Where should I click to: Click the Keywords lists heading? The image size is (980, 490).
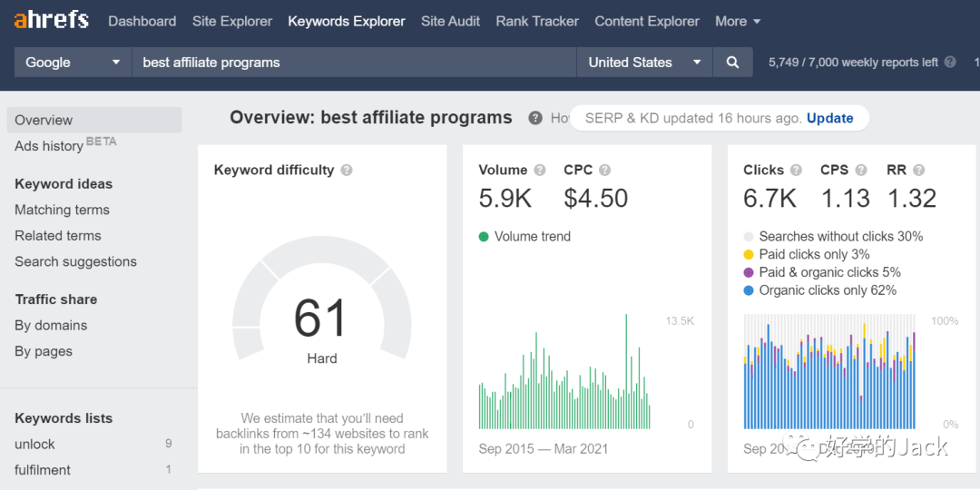point(64,418)
